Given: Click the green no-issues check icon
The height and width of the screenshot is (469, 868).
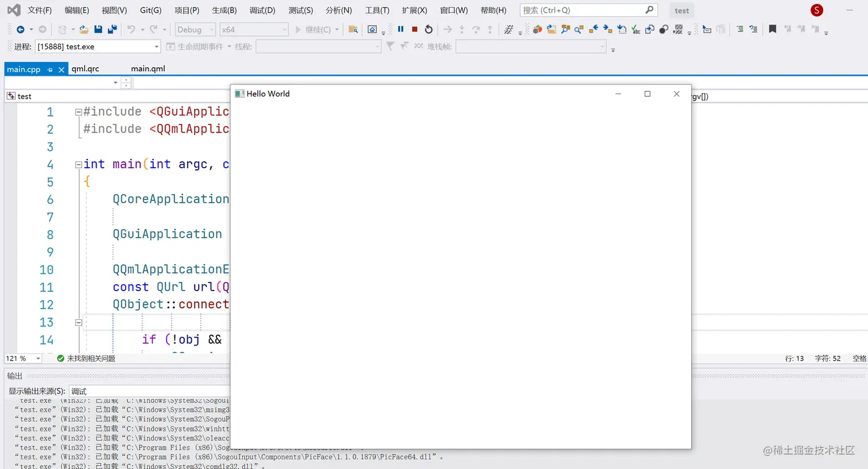Looking at the screenshot, I should pyautogui.click(x=60, y=358).
